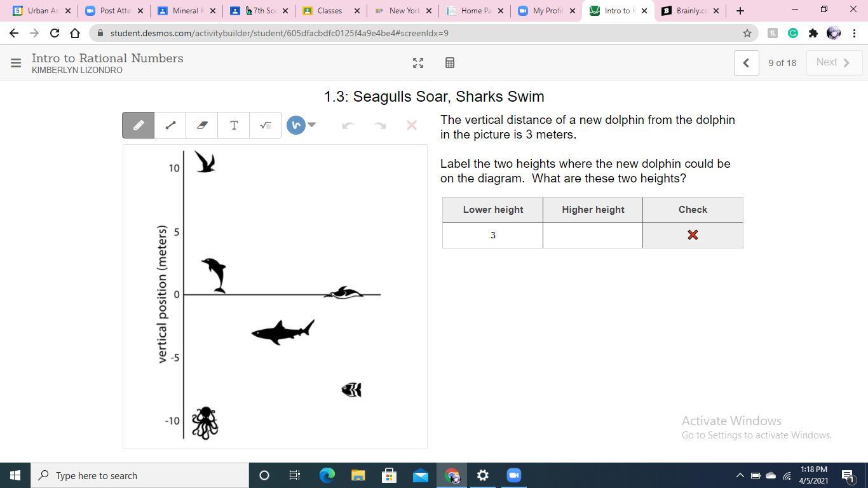The height and width of the screenshot is (488, 868).
Task: Switch to the My Profile tab
Action: point(546,11)
